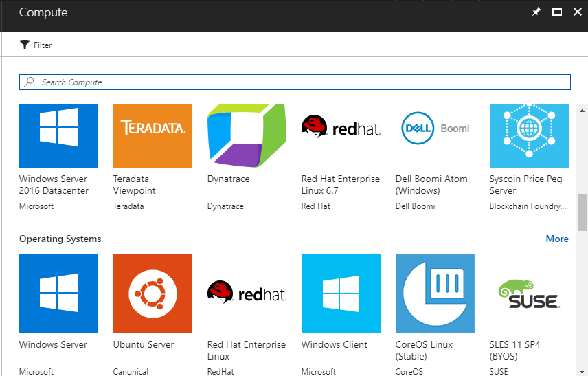Select the Teradata Viewpoint orange logo
This screenshot has width=588, height=376.
(152, 136)
